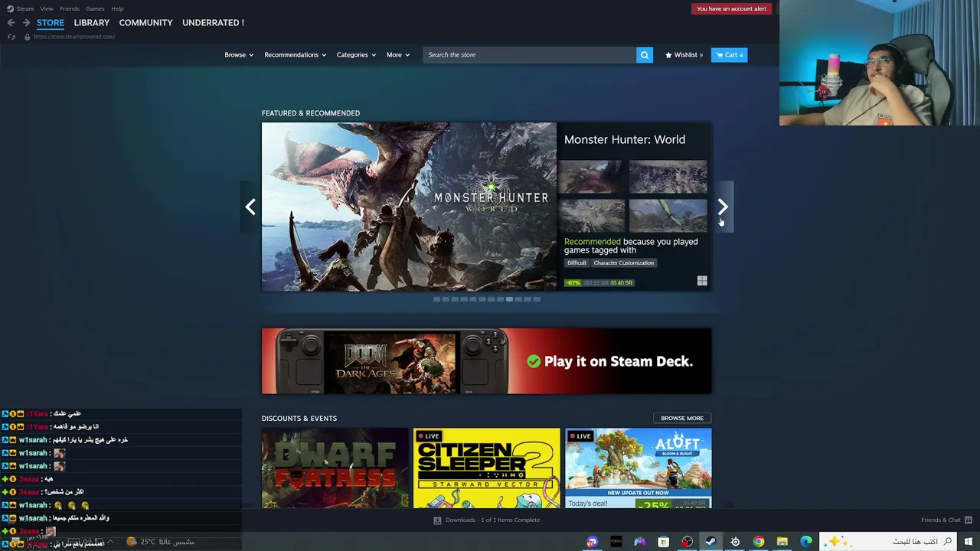The height and width of the screenshot is (551, 980).
Task: Open the Wishlist button
Action: [x=684, y=55]
